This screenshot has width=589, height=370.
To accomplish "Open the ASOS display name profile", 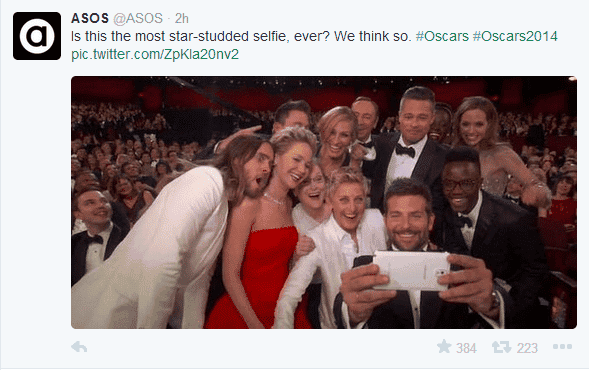I will pyautogui.click(x=90, y=18).
